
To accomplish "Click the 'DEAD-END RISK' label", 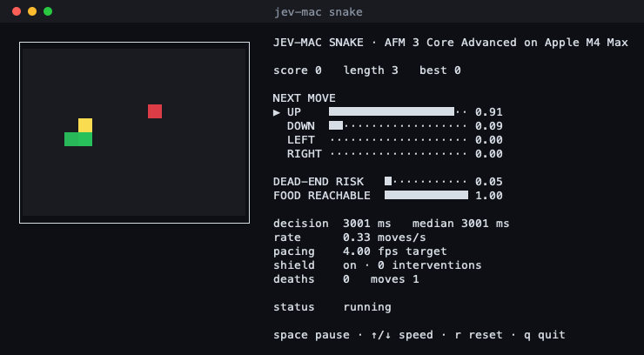I will pos(319,182).
